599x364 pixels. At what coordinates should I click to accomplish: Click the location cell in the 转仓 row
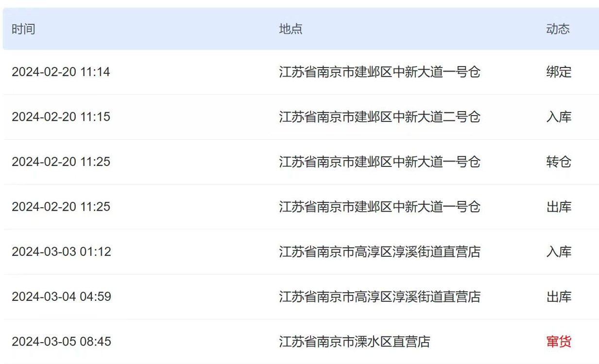click(x=379, y=162)
